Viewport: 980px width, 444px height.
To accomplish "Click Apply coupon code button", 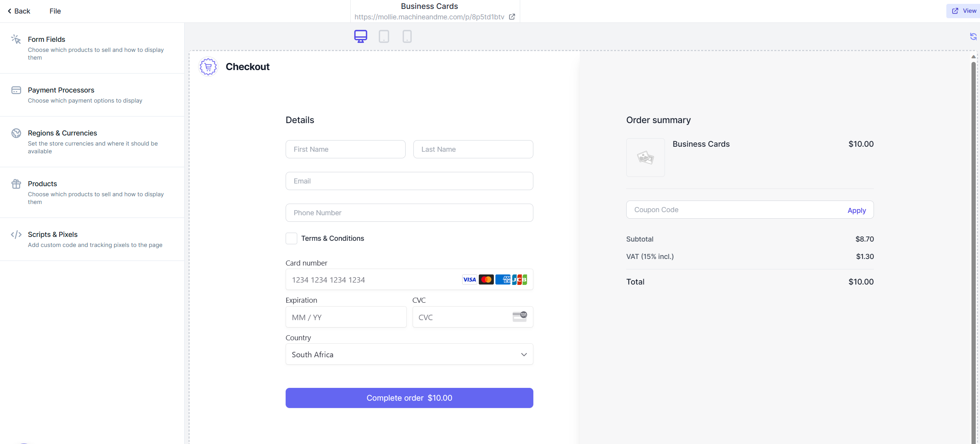I will click(856, 210).
